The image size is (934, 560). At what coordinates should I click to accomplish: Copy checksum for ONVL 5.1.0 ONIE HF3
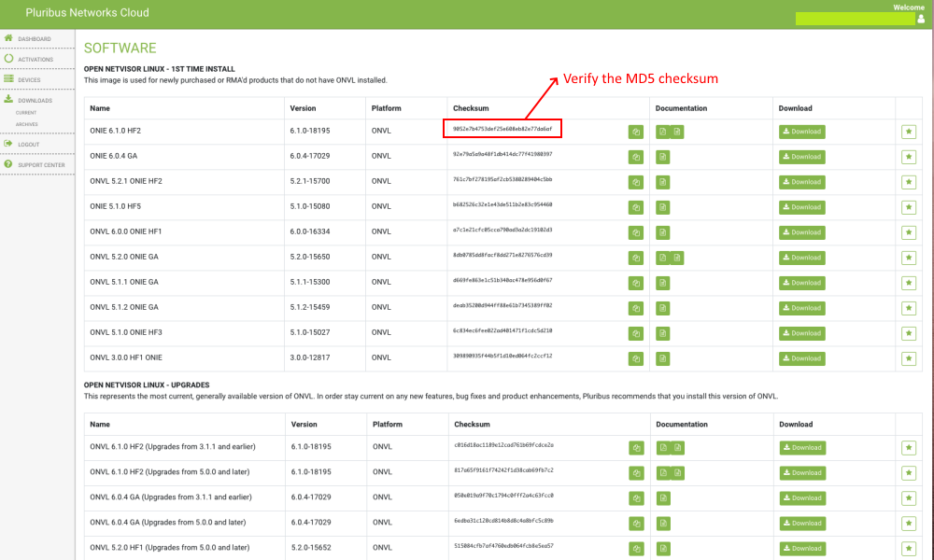(x=635, y=334)
